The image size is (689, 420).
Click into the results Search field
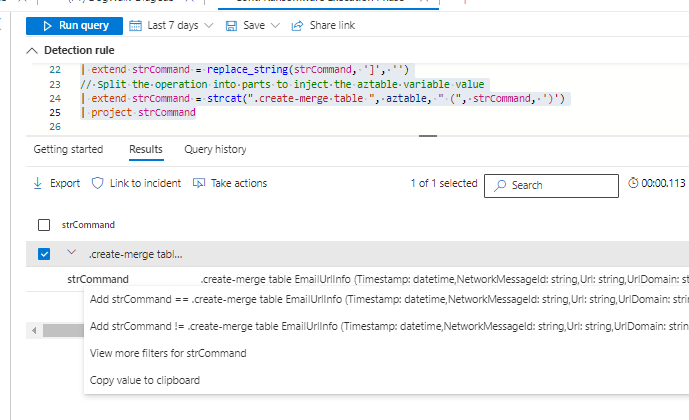point(551,186)
